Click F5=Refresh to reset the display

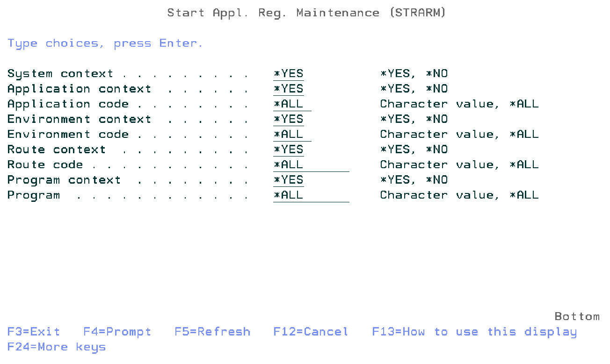[212, 332]
